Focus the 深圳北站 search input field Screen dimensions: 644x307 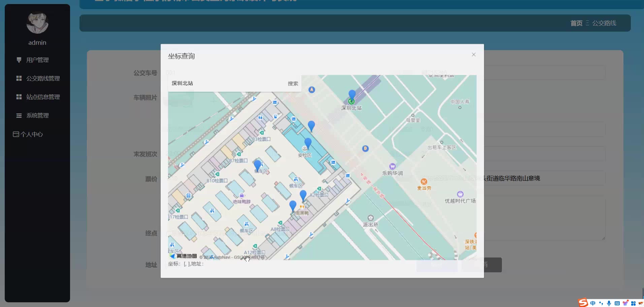click(x=226, y=83)
